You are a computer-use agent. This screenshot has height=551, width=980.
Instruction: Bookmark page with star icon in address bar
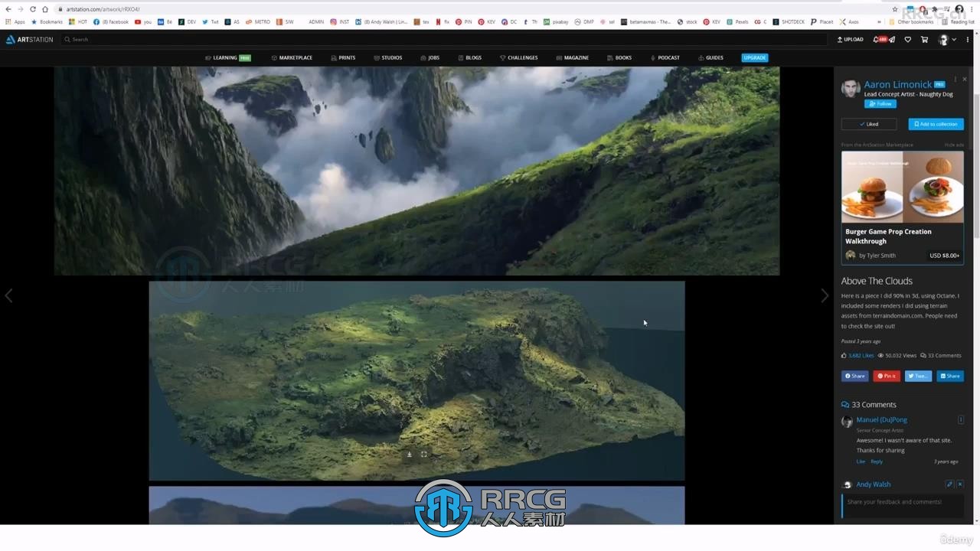tap(895, 9)
